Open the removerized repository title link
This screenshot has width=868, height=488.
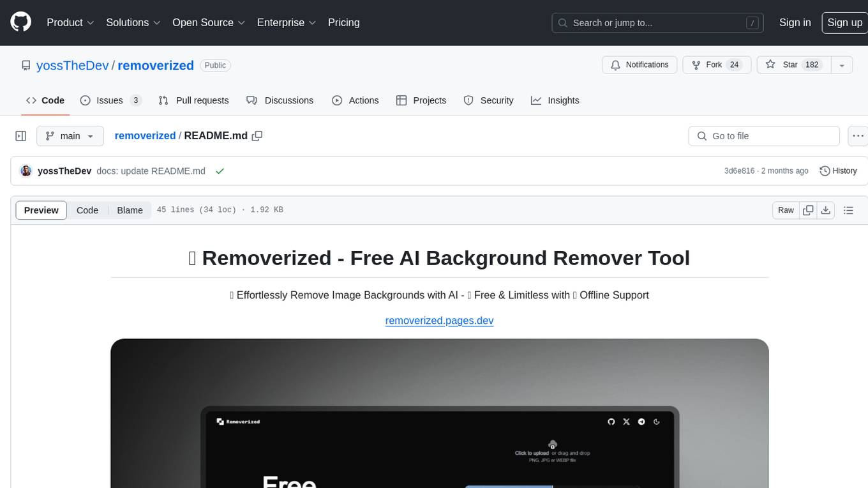coord(156,65)
